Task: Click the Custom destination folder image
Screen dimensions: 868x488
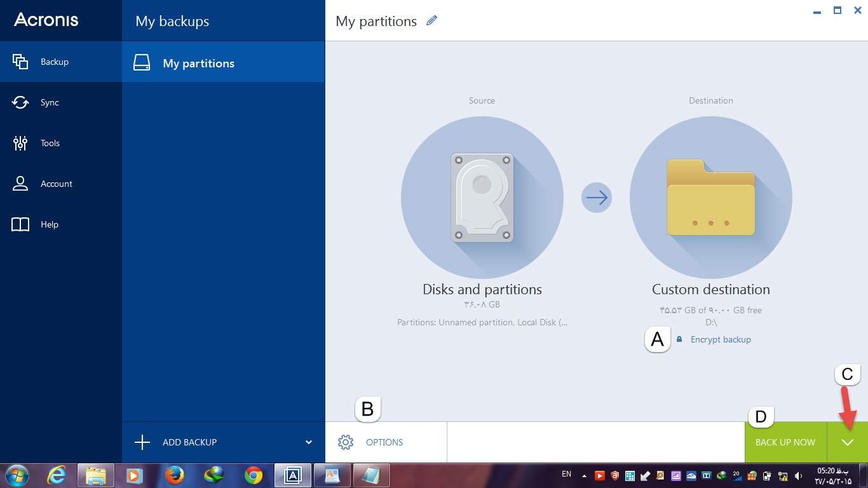Action: tap(710, 198)
